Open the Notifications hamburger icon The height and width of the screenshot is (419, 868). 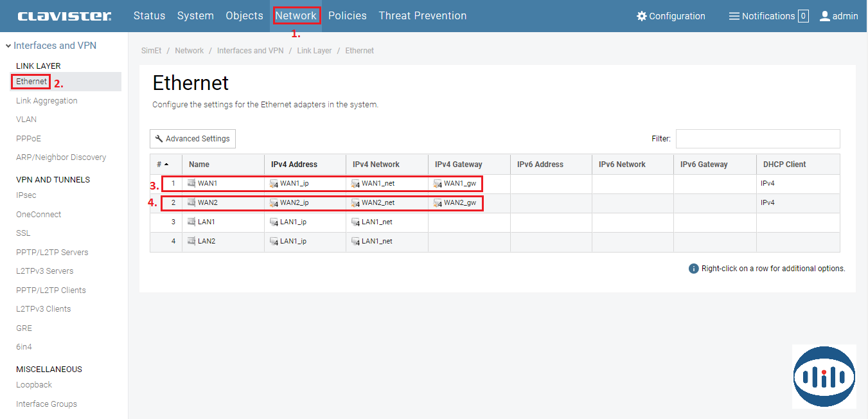point(734,16)
